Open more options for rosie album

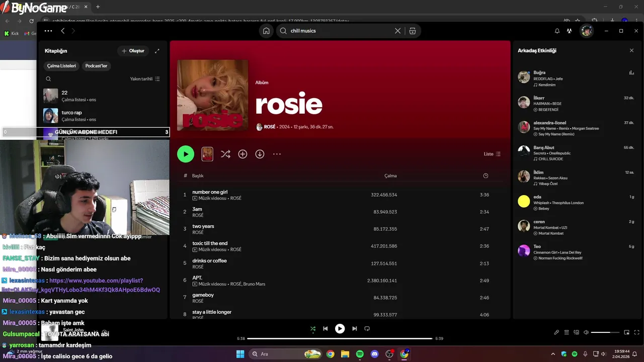point(277,154)
